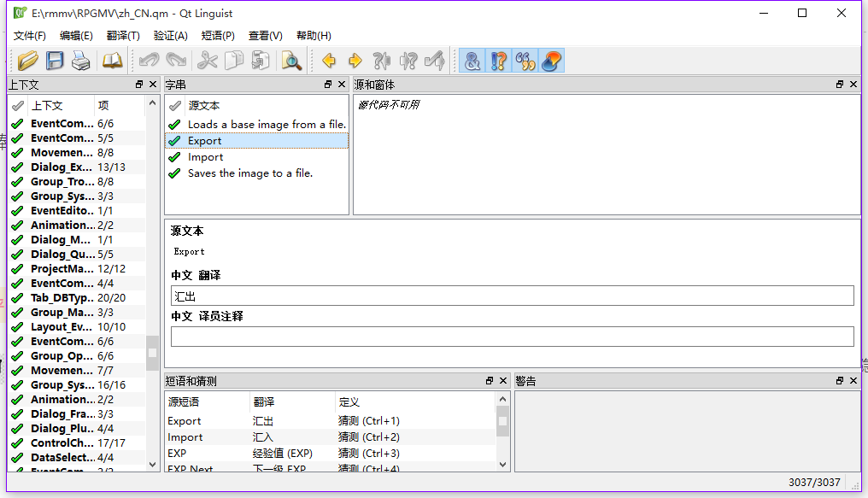Toggle place marker validation icon
The height and width of the screenshot is (498, 868).
[552, 61]
